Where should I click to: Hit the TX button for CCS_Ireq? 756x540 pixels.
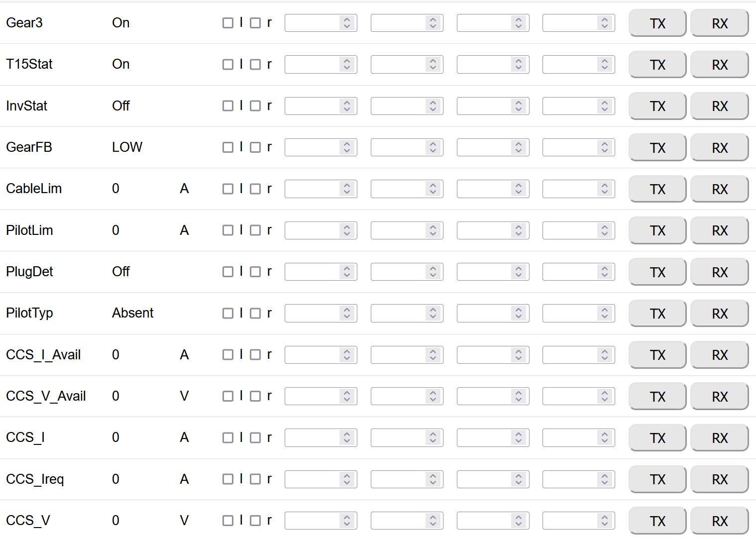pyautogui.click(x=657, y=479)
